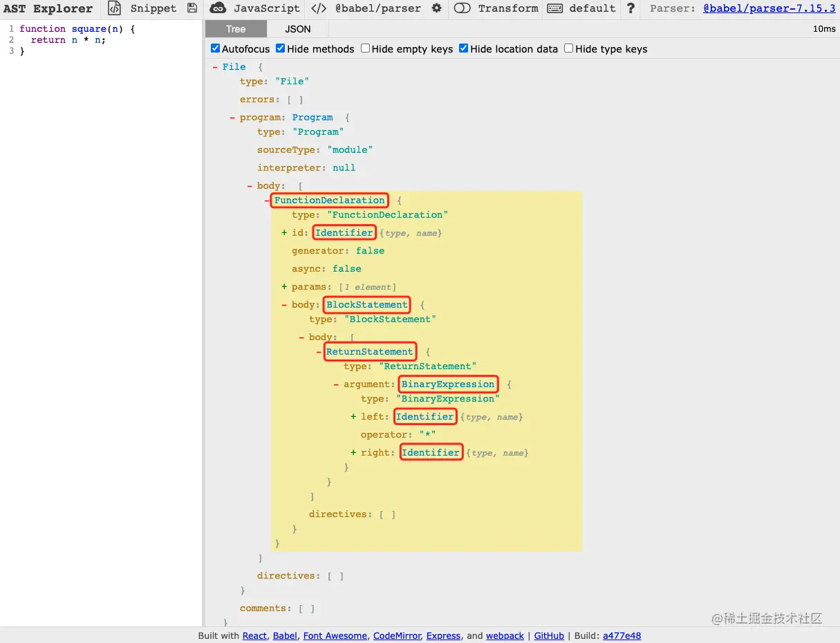Click the keyboard icon beside default
The image size is (840, 643).
click(557, 9)
